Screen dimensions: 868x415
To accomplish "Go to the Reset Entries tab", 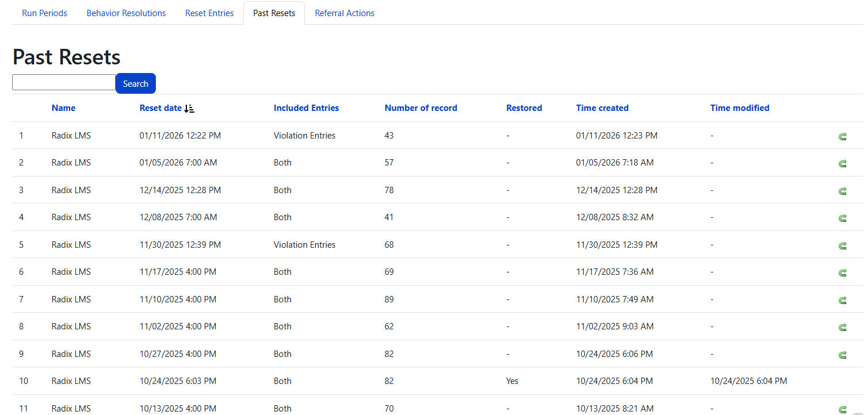I will (x=209, y=13).
